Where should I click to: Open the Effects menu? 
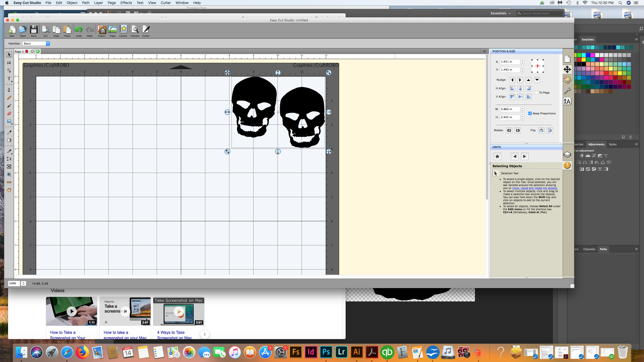126,3
